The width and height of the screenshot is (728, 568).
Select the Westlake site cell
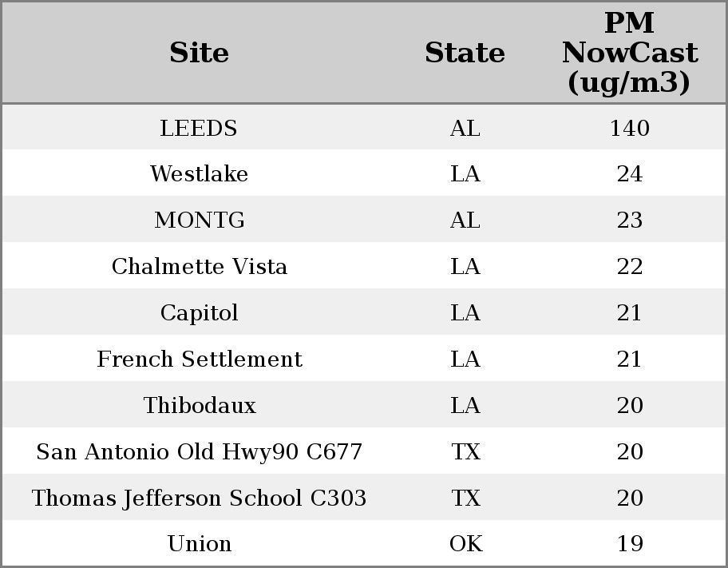pyautogui.click(x=200, y=174)
